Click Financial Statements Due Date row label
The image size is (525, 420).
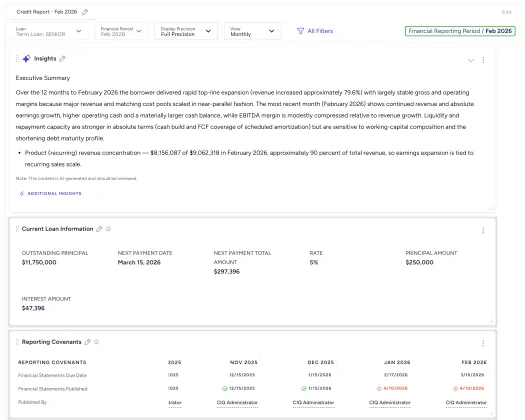point(52,375)
